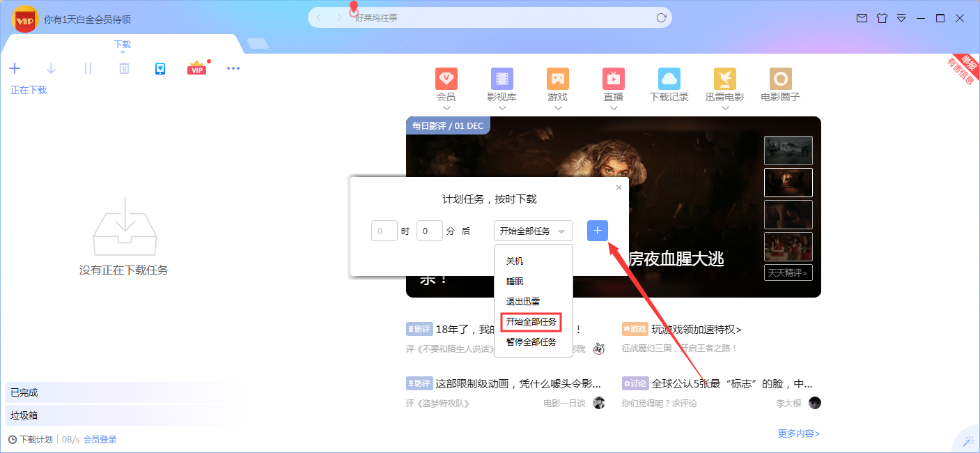This screenshot has height=453, width=980.
Task: Open the VIP membership panel
Action: pos(196,68)
